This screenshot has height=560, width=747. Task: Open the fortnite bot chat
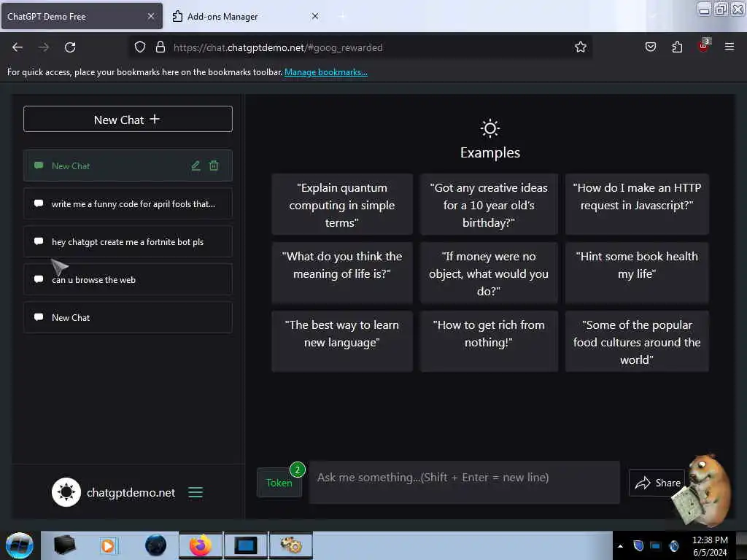point(128,241)
